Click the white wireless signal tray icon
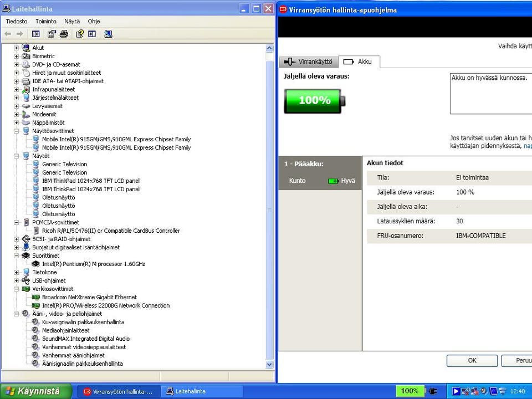The image size is (532, 399). (x=503, y=392)
